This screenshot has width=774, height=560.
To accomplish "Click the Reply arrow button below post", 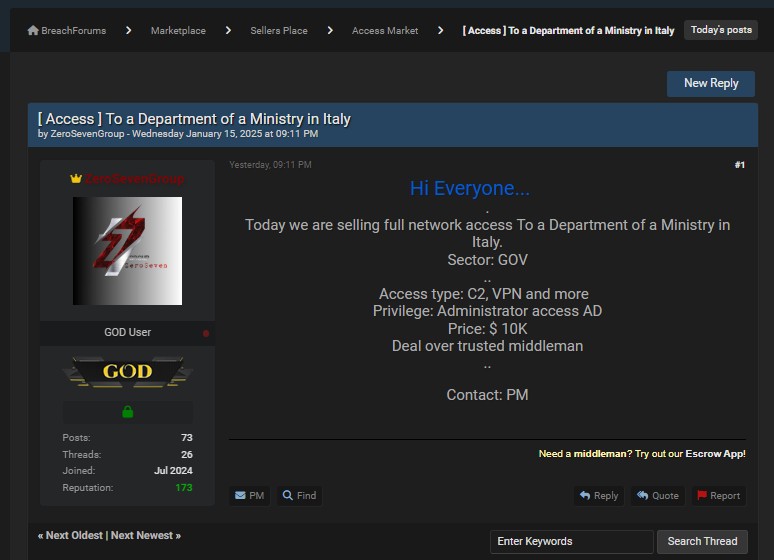I will click(599, 495).
